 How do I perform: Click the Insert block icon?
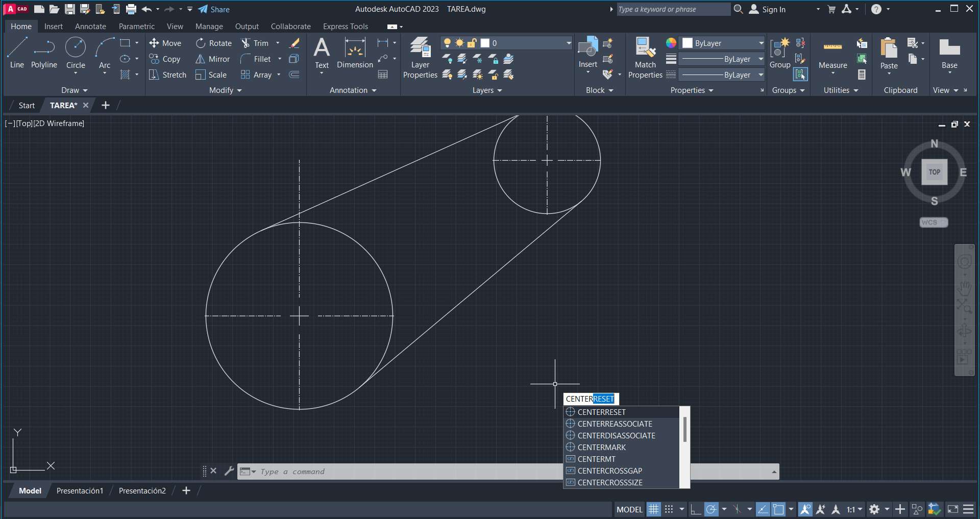tap(588, 53)
